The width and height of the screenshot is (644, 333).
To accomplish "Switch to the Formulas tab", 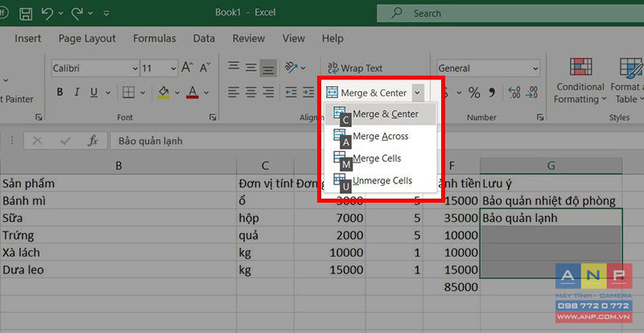I will click(155, 39).
